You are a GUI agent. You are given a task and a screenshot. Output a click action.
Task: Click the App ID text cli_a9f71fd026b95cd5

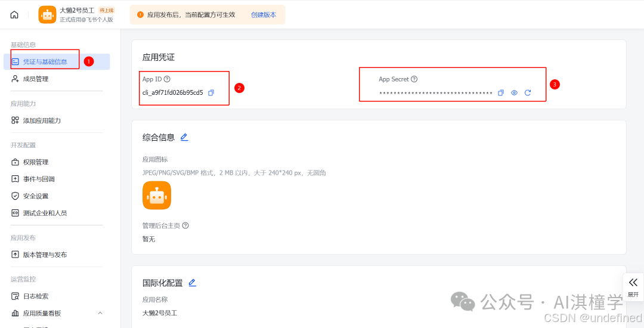click(x=173, y=93)
